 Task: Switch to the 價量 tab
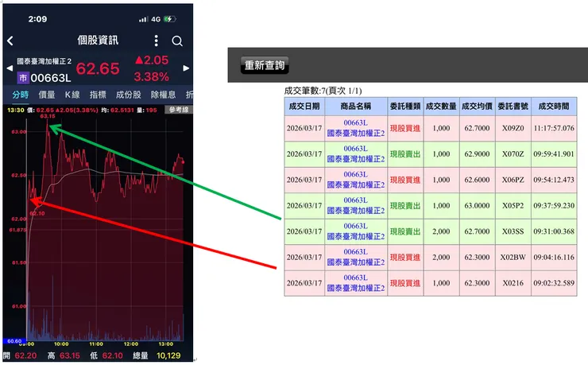[47, 95]
